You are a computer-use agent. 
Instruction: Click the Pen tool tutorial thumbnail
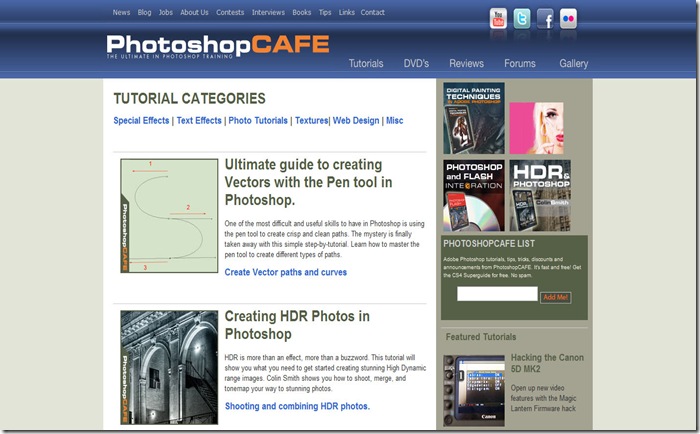[x=169, y=216]
